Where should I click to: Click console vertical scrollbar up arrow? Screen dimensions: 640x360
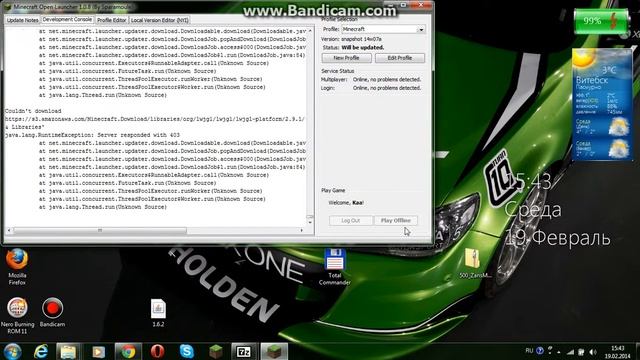tap(310, 31)
